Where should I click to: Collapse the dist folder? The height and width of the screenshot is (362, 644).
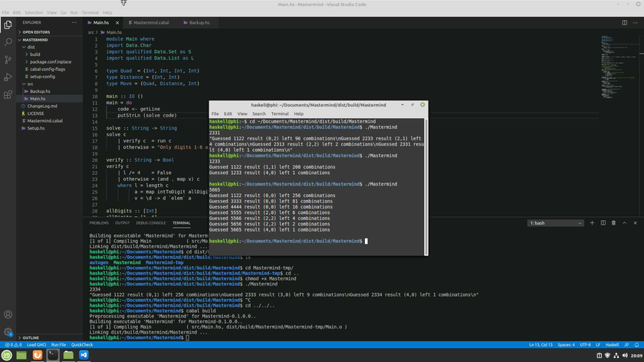[49, 47]
